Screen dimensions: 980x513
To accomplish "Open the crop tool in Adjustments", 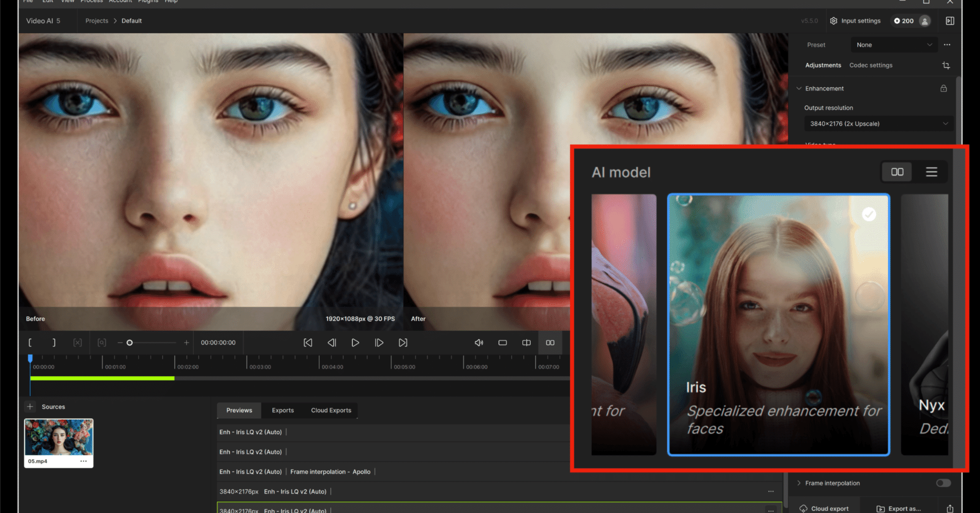I will pos(946,65).
